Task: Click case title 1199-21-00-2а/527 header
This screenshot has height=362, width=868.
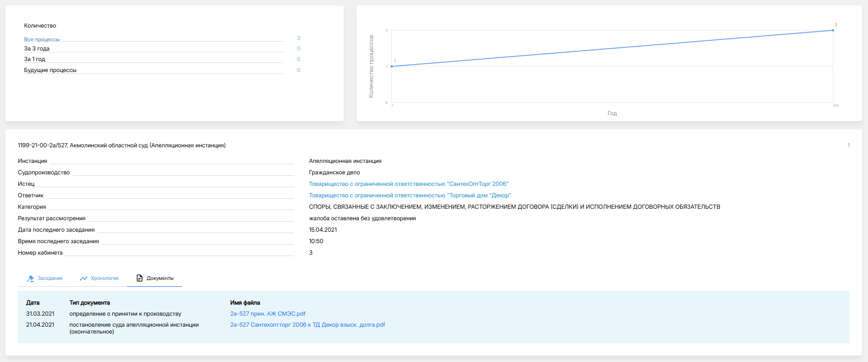Action: tap(121, 145)
